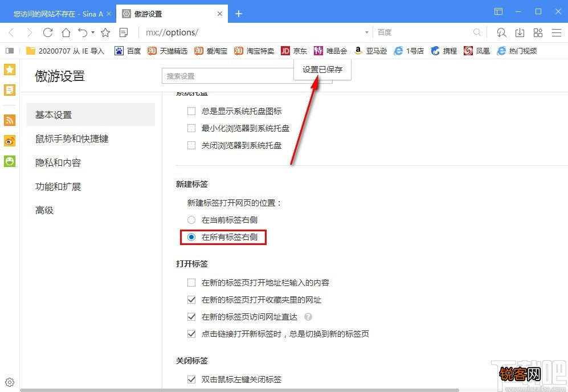Open the 凤凰 bookmark
Image resolution: width=568 pixels, height=392 pixels.
click(477, 51)
